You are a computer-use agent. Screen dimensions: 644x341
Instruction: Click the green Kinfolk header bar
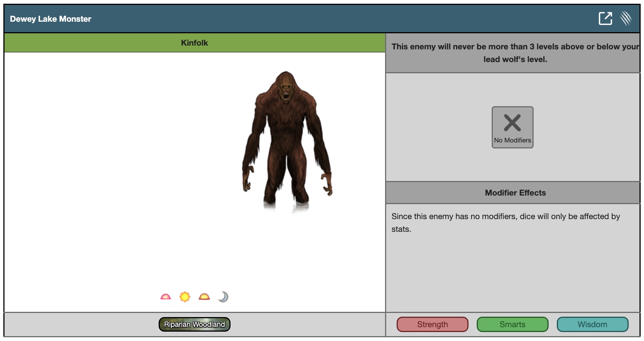point(194,43)
